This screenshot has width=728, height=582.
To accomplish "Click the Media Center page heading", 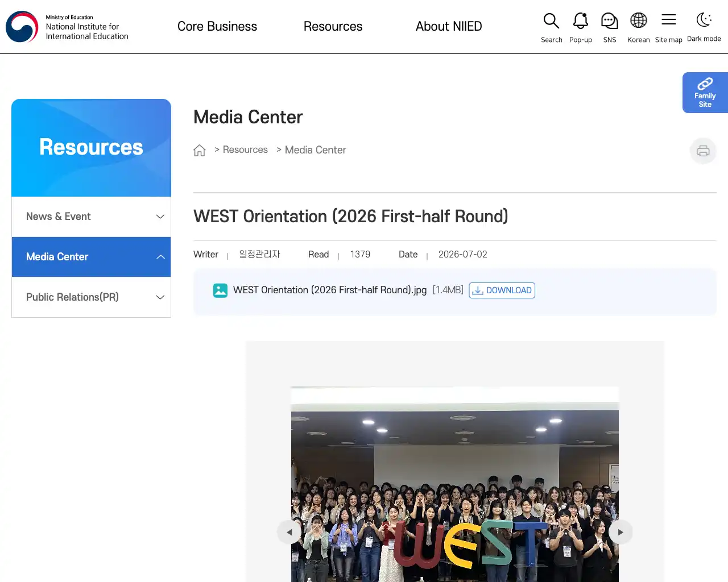I will [x=248, y=117].
